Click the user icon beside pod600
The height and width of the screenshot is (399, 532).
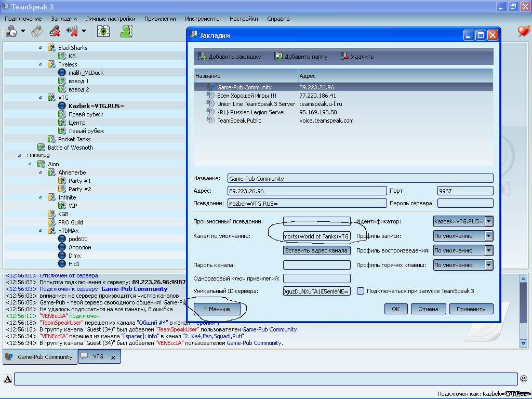point(62,239)
